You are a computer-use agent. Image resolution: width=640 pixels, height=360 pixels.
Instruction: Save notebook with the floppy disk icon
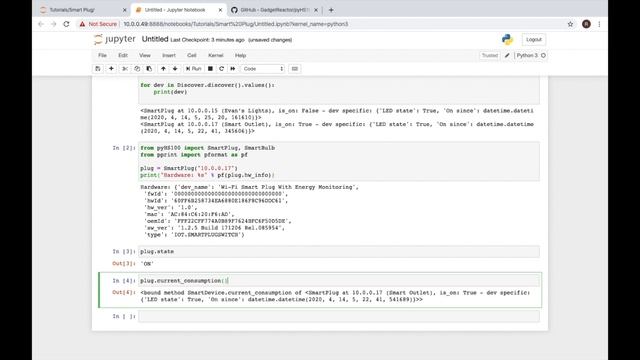pos(98,69)
